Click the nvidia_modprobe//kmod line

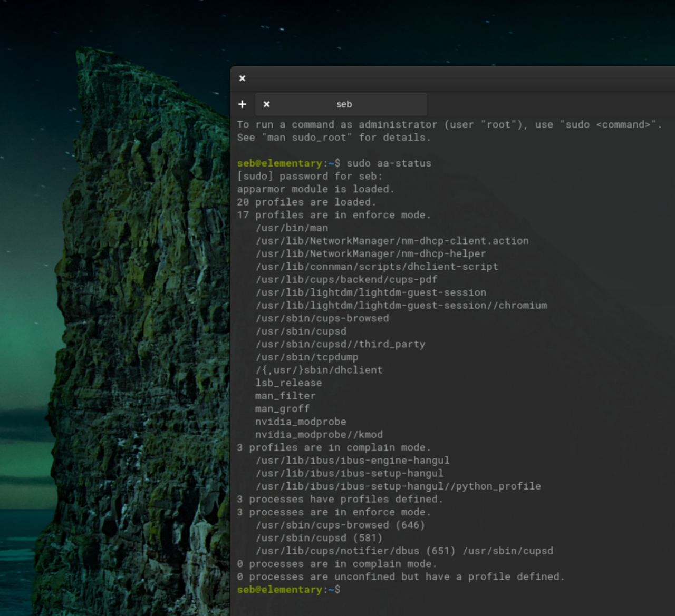click(x=319, y=435)
